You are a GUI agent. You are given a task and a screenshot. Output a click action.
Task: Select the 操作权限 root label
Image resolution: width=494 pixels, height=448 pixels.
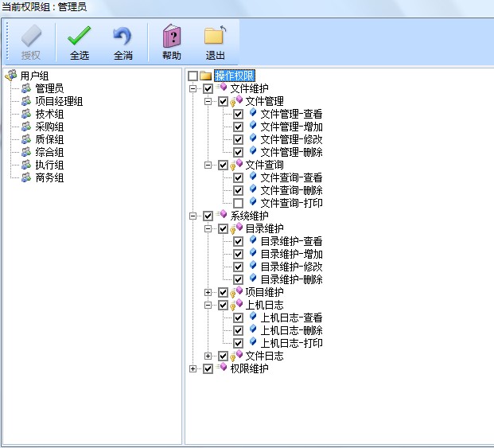pyautogui.click(x=235, y=76)
